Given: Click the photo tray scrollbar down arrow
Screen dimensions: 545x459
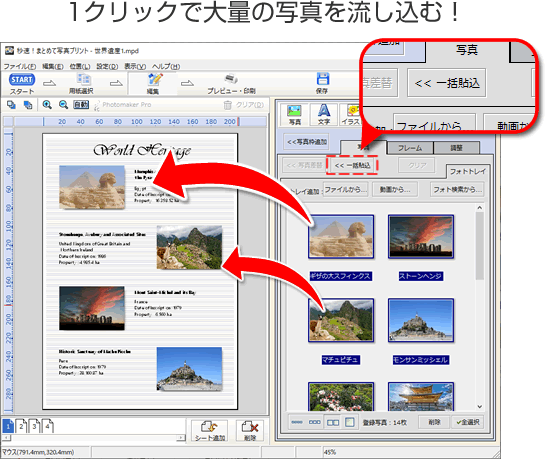Looking at the screenshot, I should pyautogui.click(x=480, y=407).
